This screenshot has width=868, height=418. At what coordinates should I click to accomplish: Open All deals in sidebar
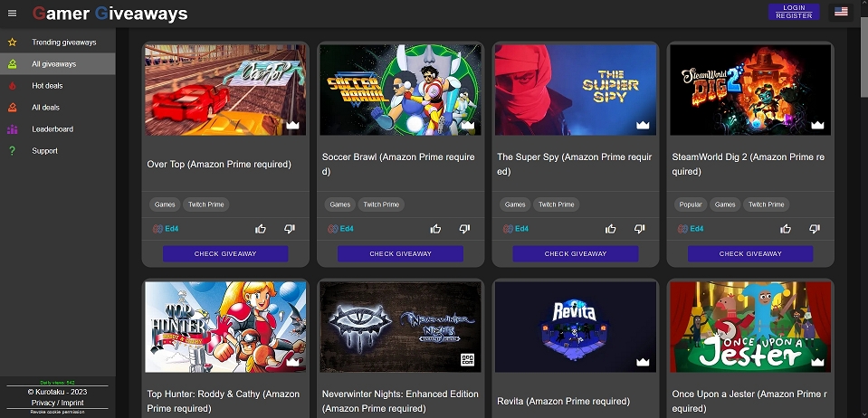(58, 108)
